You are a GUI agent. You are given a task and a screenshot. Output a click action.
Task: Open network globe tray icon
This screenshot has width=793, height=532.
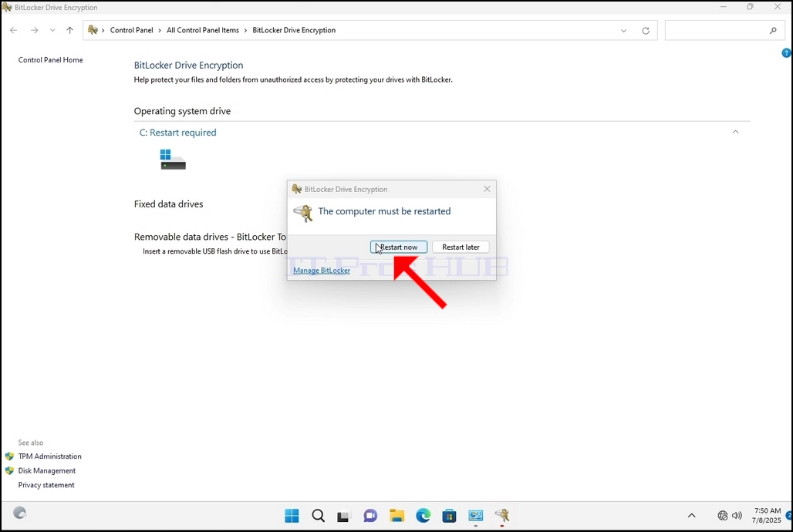(x=723, y=516)
